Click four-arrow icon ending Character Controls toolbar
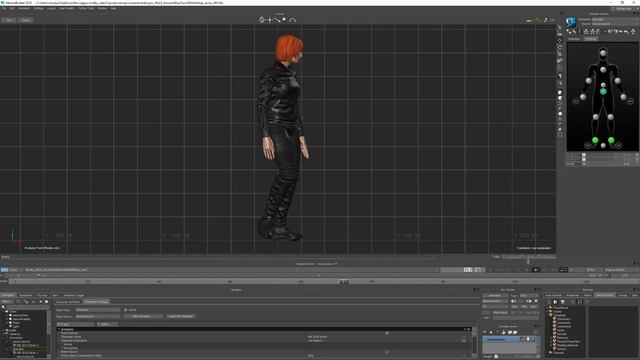The image size is (640, 360). tap(633, 31)
